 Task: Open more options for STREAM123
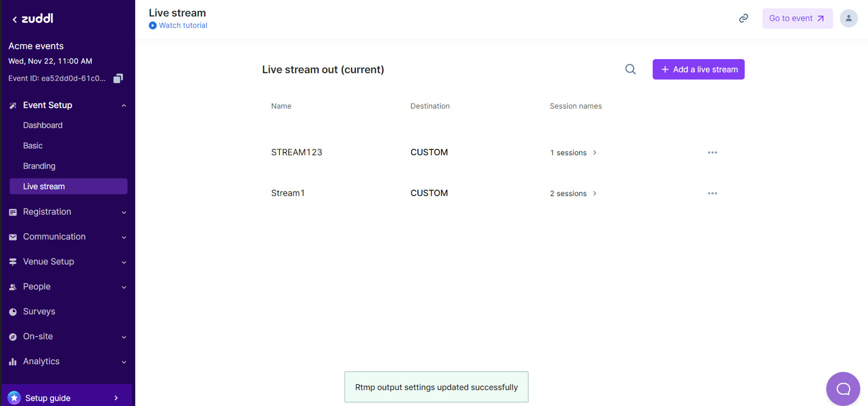pos(713,153)
